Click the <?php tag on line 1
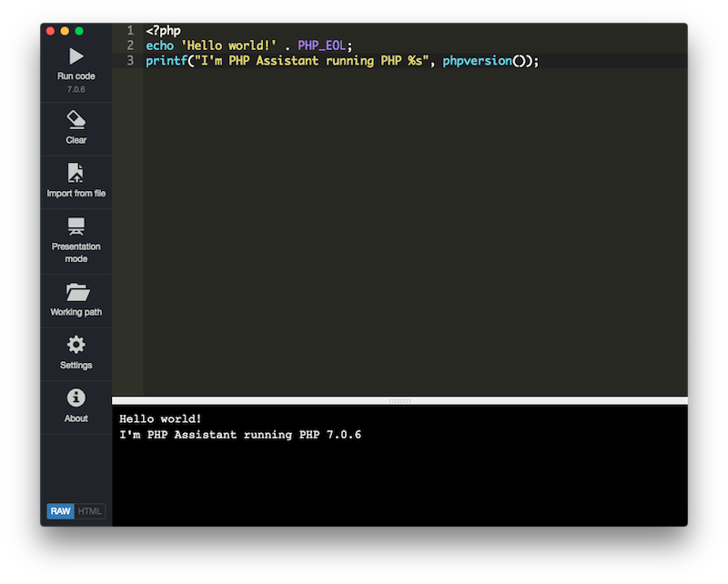The image size is (728, 584). coord(162,30)
